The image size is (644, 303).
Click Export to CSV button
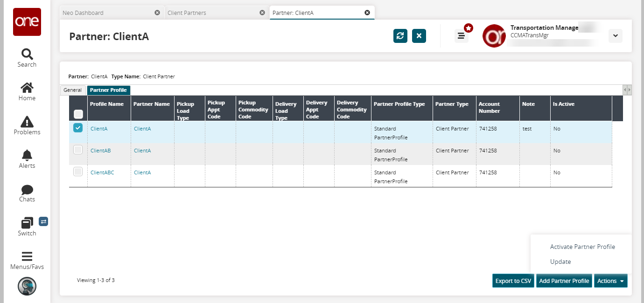tap(513, 281)
